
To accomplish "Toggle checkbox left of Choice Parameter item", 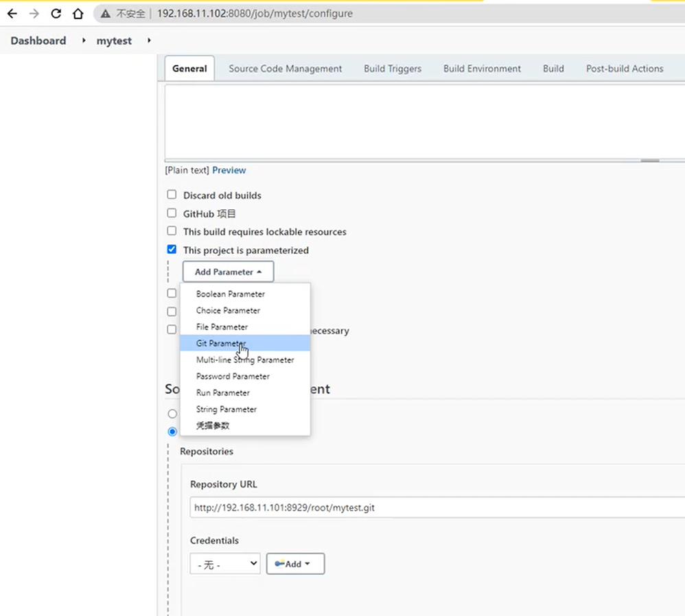I will [172, 311].
